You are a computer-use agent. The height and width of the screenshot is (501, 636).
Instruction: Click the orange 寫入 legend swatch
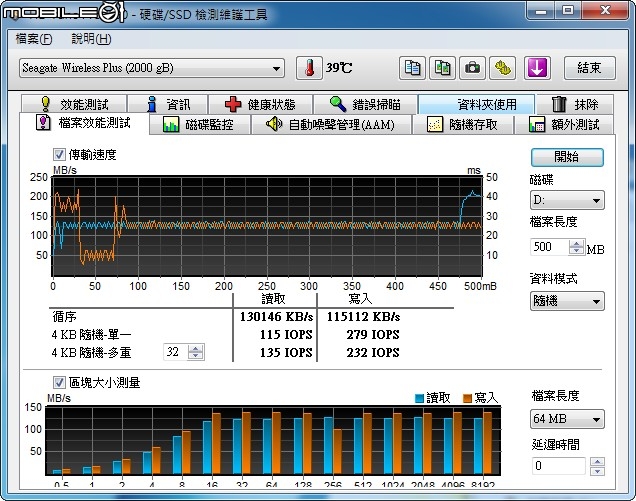point(467,398)
